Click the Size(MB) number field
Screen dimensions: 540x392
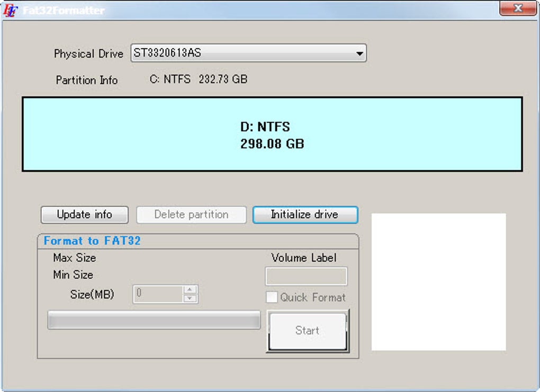coord(158,294)
